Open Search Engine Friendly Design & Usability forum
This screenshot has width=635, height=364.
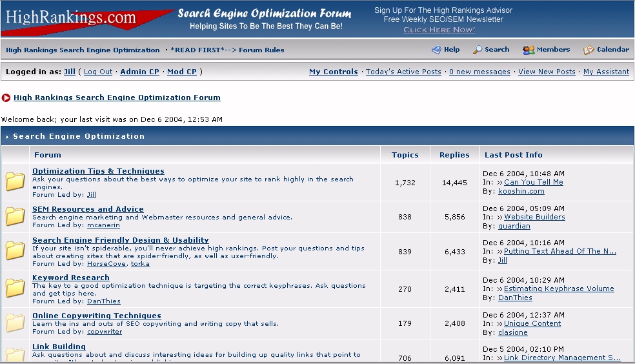[x=121, y=240]
